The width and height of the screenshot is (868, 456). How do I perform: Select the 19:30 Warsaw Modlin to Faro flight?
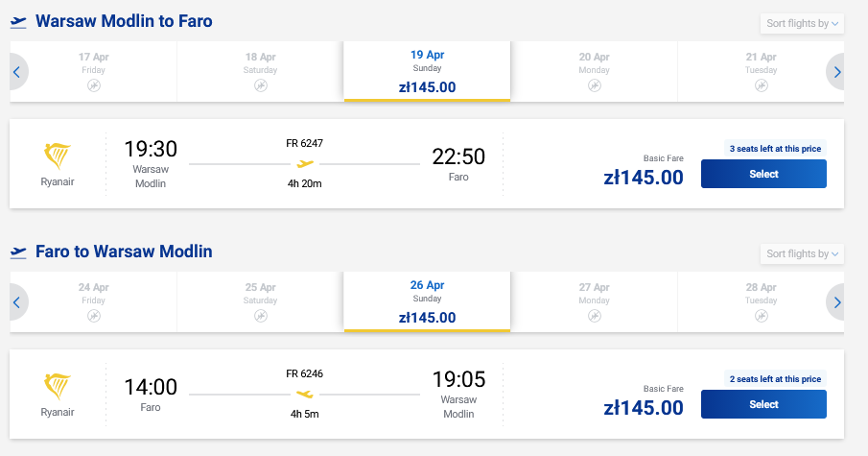click(763, 174)
